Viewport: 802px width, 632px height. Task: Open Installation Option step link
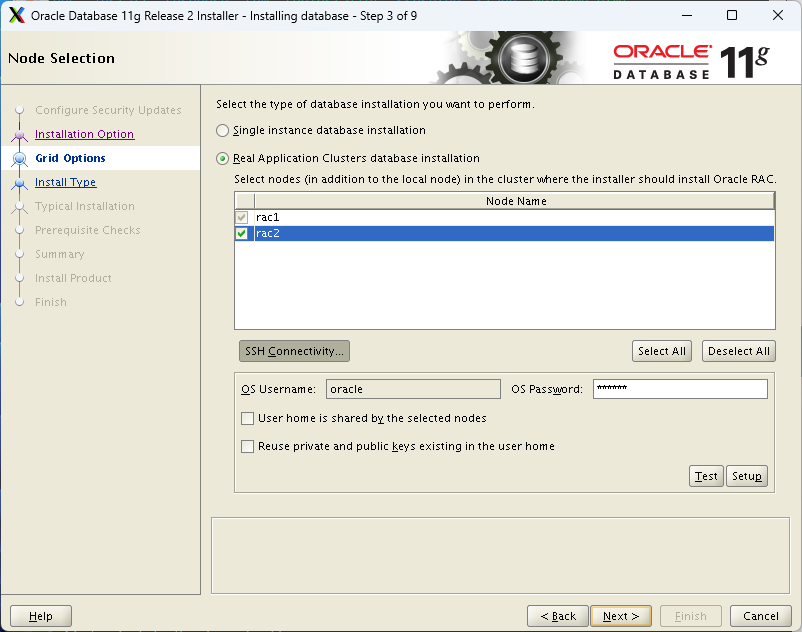(x=84, y=134)
